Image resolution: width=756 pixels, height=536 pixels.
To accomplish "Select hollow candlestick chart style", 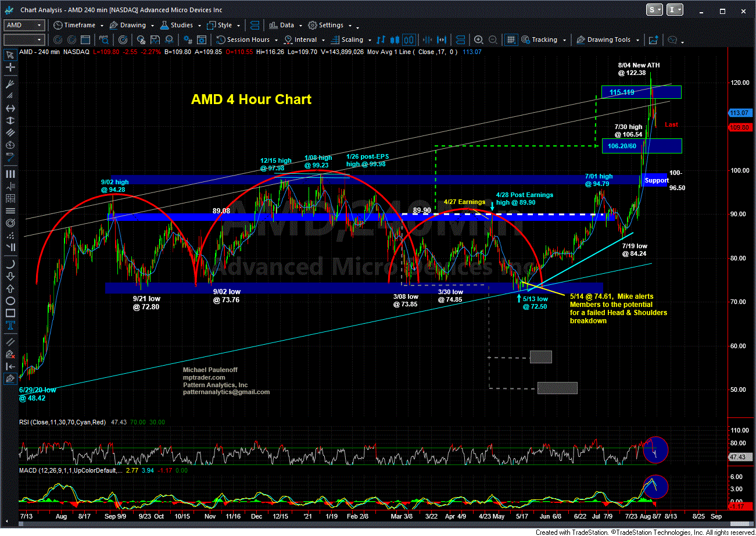I will (409, 40).
